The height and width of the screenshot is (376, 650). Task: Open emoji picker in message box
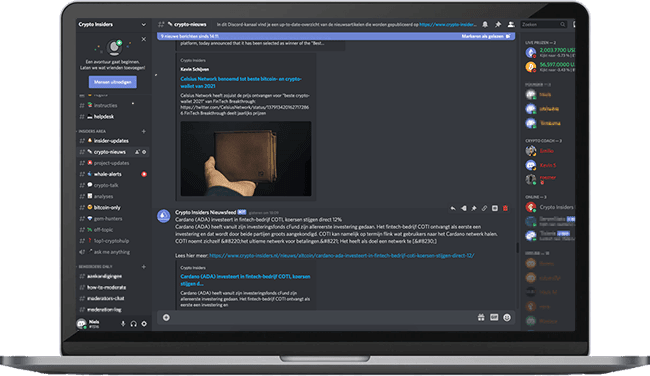(x=507, y=318)
